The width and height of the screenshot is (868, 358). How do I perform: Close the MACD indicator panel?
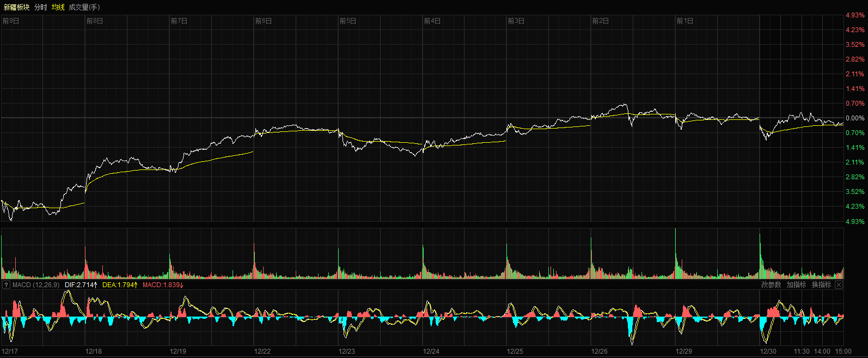[x=839, y=285]
